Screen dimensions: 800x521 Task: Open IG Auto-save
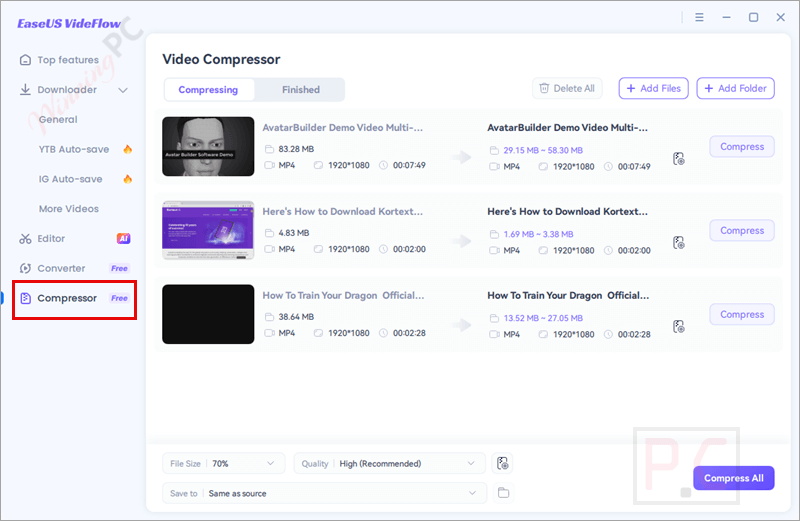[x=70, y=179]
